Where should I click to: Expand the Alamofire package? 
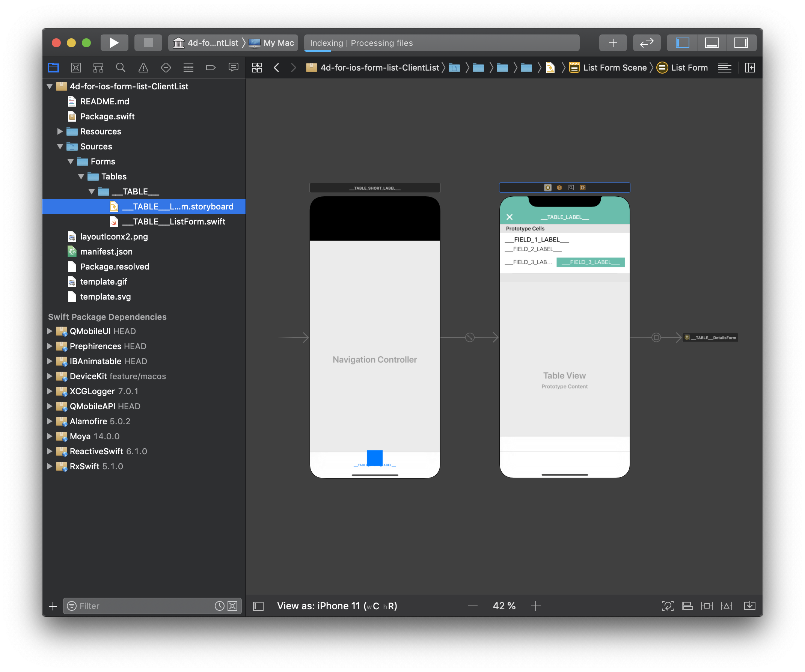coord(50,421)
